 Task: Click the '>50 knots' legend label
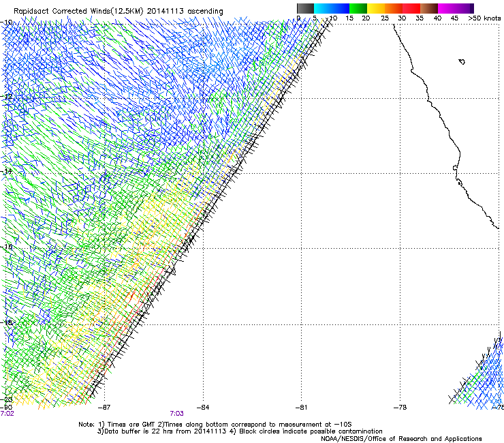click(x=484, y=18)
